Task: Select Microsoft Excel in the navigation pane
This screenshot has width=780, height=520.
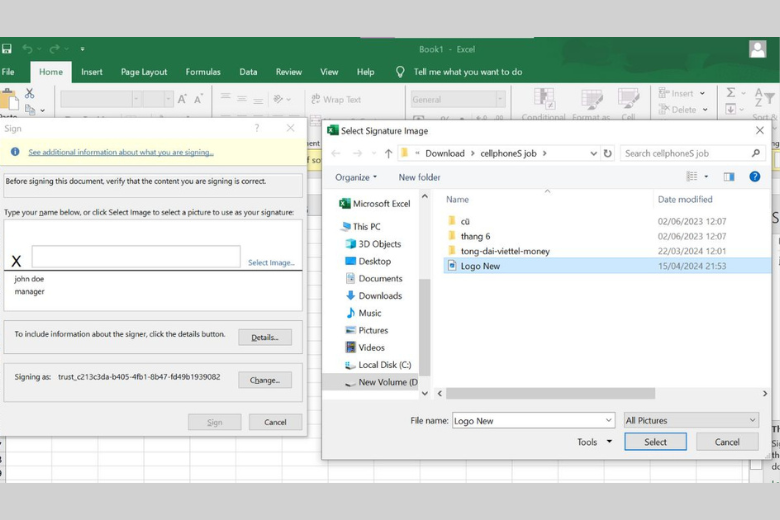Action: click(x=375, y=204)
